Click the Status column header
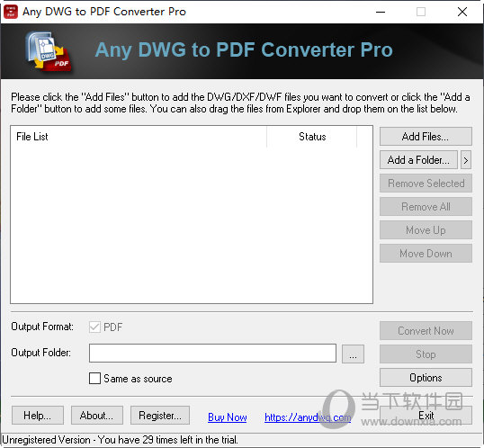Viewport: 484px width, 448px height. 312,137
